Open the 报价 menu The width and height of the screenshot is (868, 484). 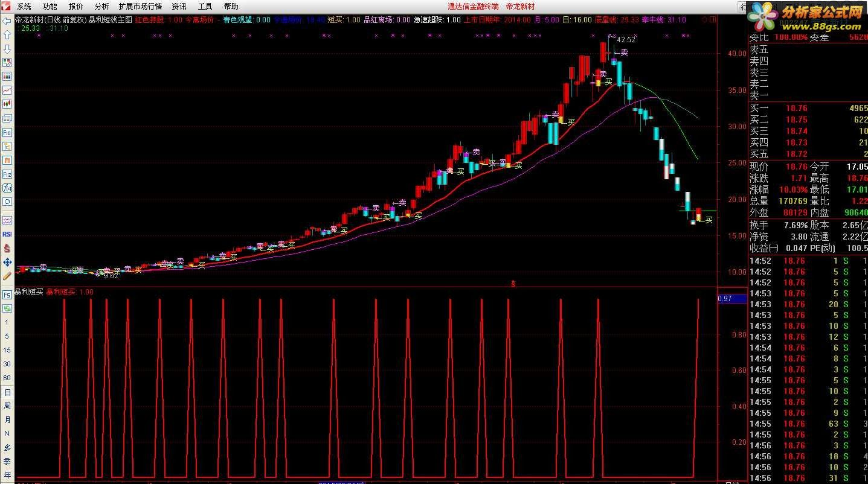click(x=76, y=7)
